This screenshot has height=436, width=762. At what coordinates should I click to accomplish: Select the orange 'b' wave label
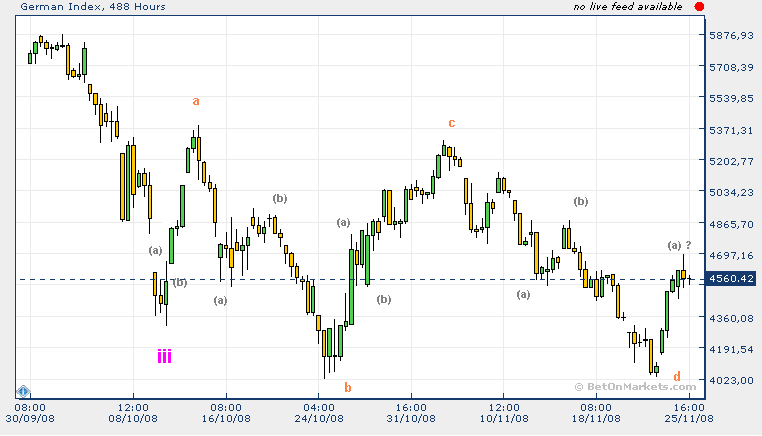[x=347, y=387]
